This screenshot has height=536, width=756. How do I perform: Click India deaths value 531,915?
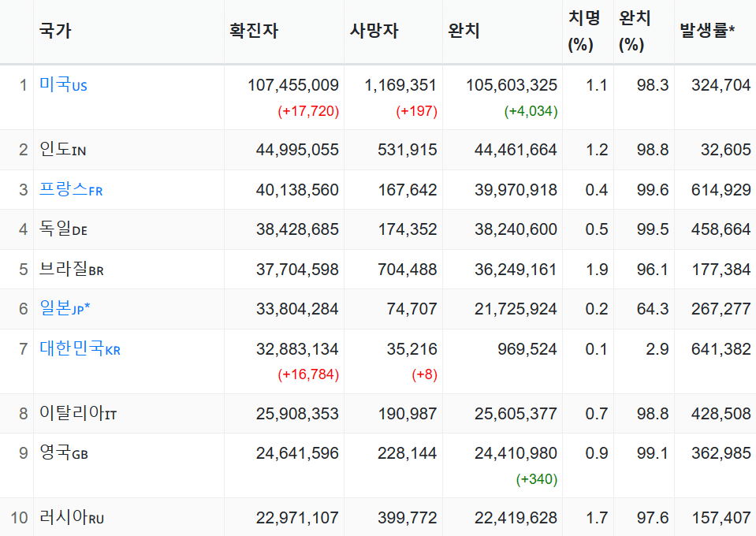point(408,150)
